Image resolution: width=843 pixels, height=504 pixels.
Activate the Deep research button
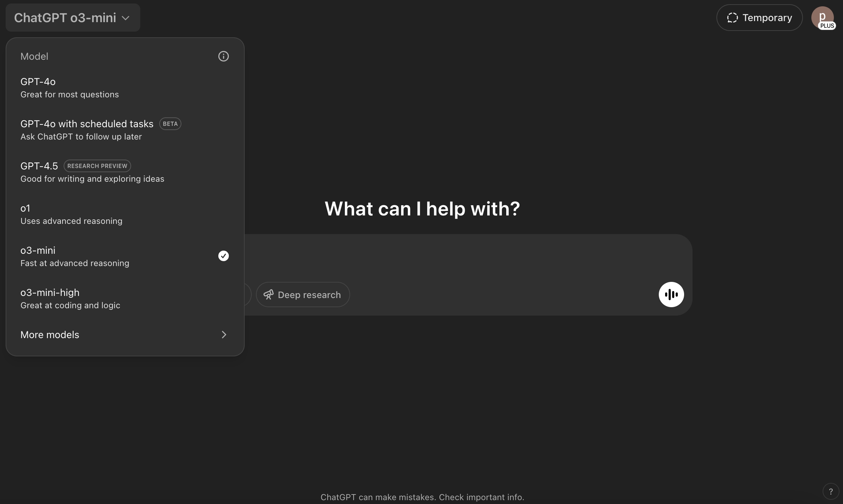(303, 295)
